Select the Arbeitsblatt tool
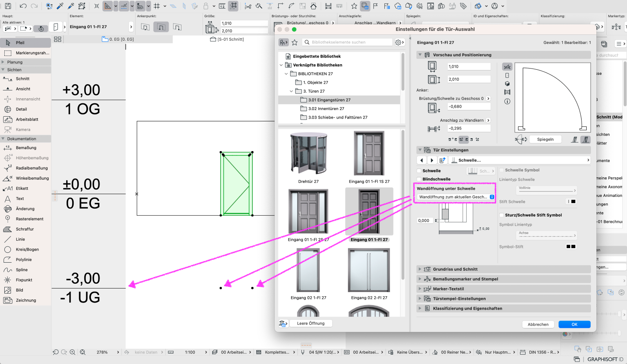The width and height of the screenshot is (627, 364). coord(25,119)
